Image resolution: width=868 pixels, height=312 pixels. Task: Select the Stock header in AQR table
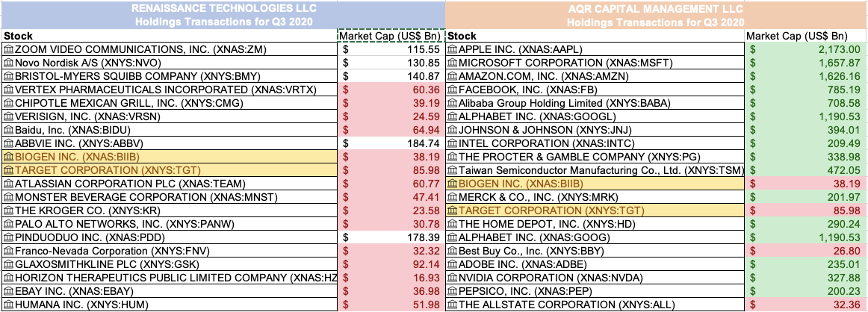coord(595,36)
